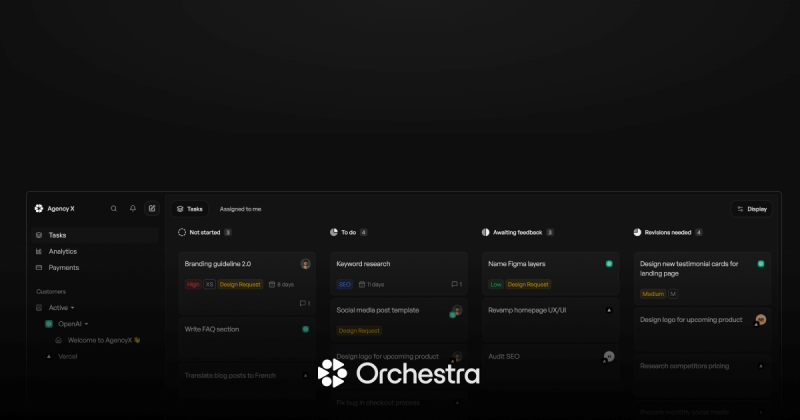The height and width of the screenshot is (420, 800).
Task: Open the Social media post template card
Action: tap(399, 320)
